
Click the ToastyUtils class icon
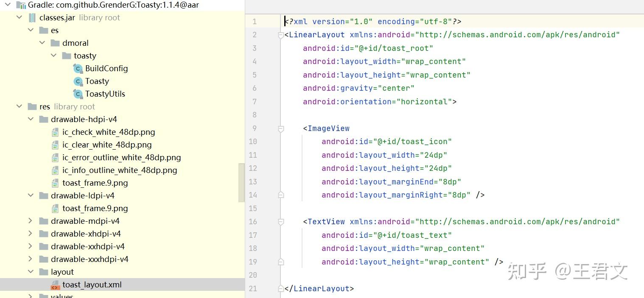pos(78,94)
